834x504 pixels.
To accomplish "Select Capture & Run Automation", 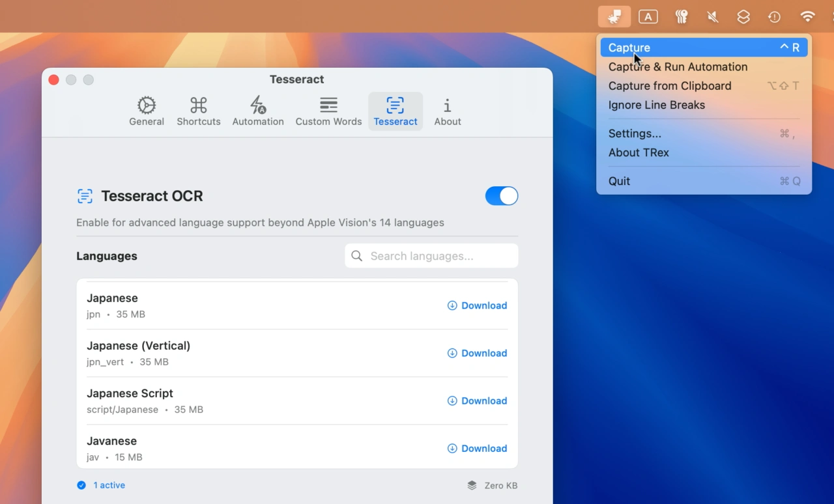I will 678,66.
